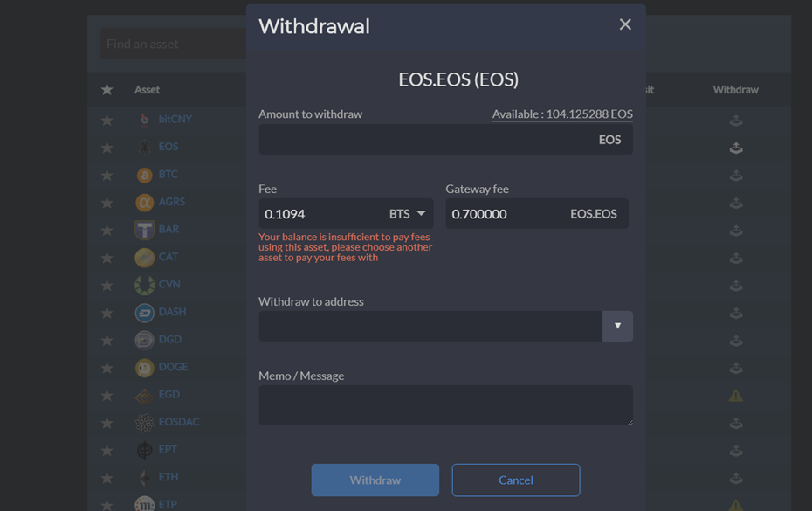Click the EOS coin icon
This screenshot has height=511, width=812.
pos(144,148)
